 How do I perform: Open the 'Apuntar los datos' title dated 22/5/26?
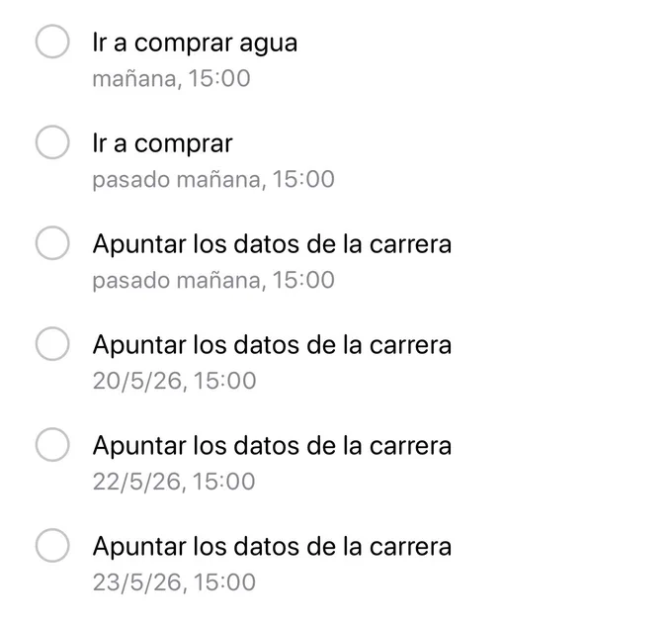pyautogui.click(x=272, y=446)
